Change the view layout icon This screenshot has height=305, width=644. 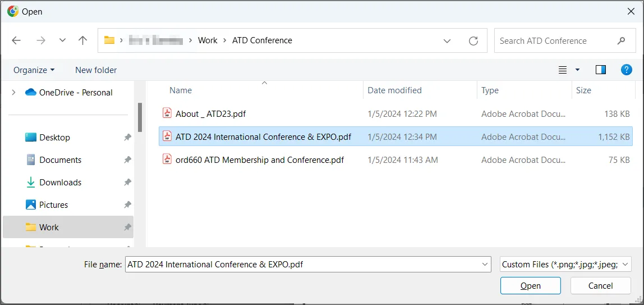click(563, 70)
